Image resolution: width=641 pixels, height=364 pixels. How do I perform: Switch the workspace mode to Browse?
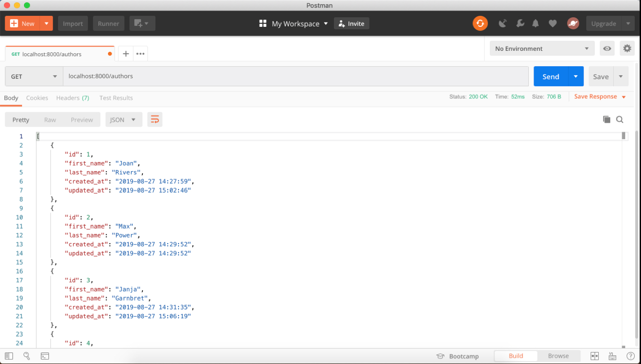[558, 356]
